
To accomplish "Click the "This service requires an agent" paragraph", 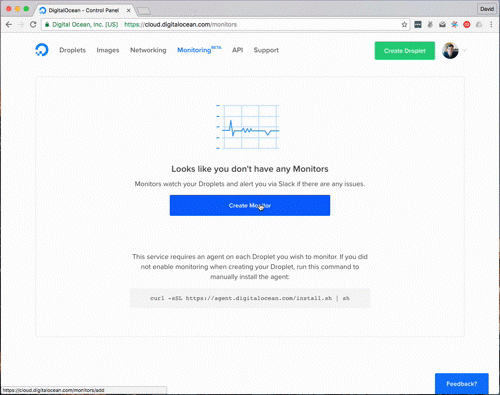I will 250,267.
